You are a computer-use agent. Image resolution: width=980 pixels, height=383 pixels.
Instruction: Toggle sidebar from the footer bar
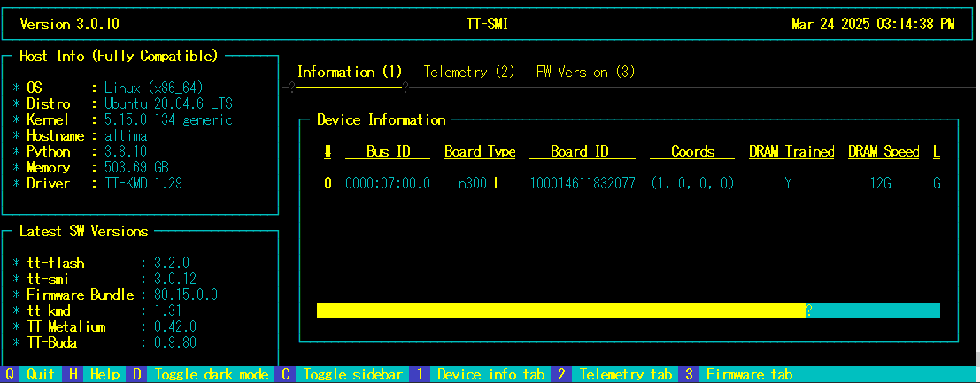(352, 375)
